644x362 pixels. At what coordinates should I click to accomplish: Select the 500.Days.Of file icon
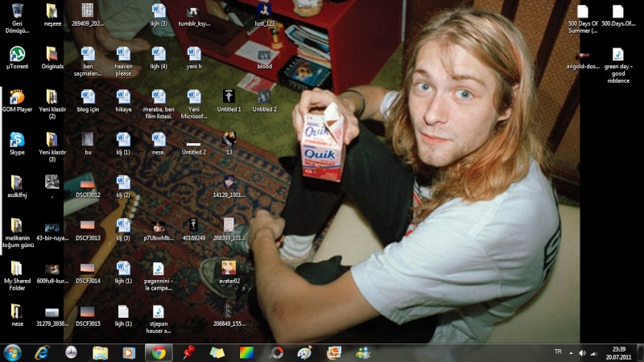[x=617, y=15]
